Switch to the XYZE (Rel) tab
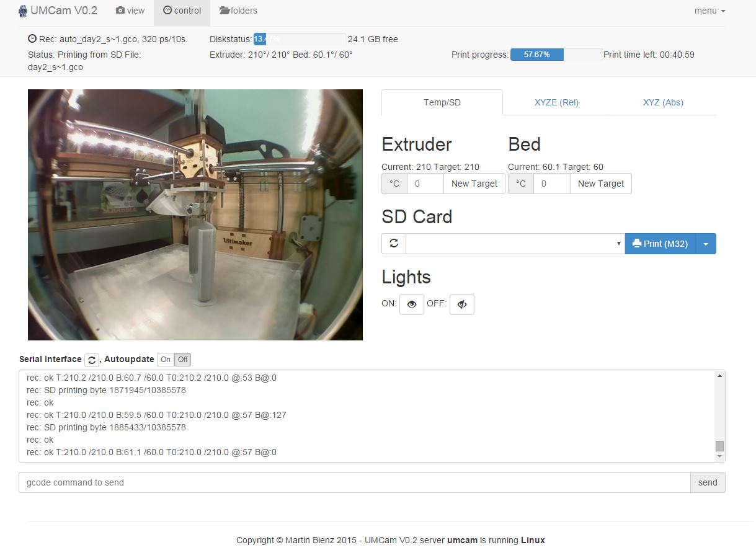 tap(556, 102)
